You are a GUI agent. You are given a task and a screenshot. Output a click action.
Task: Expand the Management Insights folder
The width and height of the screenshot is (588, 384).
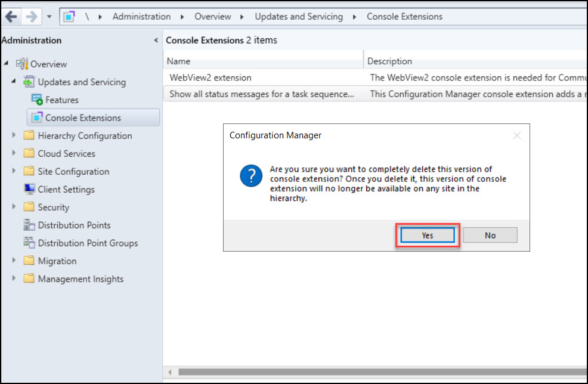(x=14, y=278)
